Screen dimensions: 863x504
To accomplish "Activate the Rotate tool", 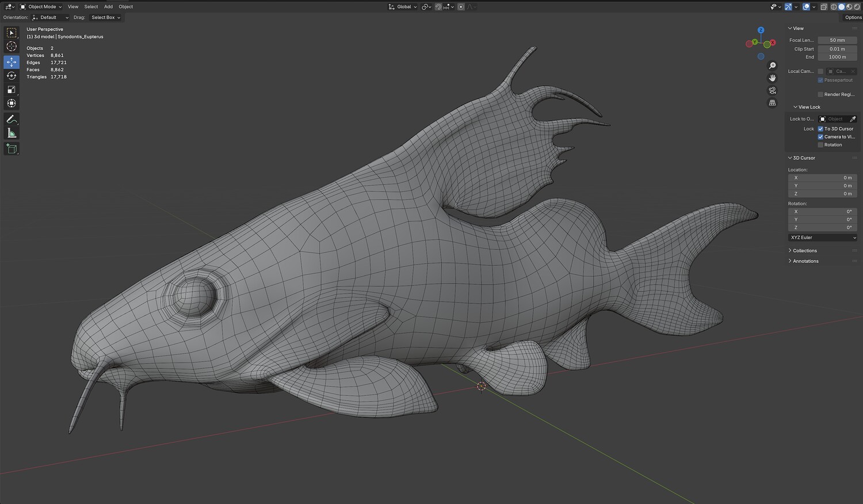I will coord(12,76).
